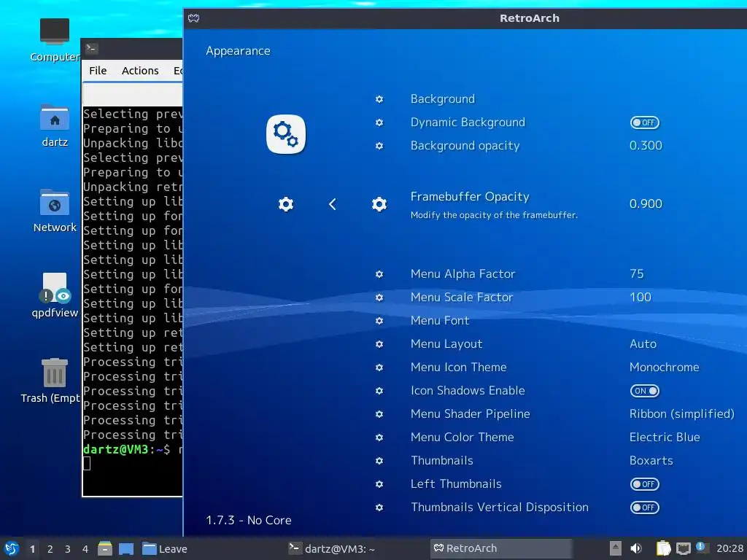Toggle Left Thumbnails OFF switch
Screen dimensions: 747x560
click(645, 484)
